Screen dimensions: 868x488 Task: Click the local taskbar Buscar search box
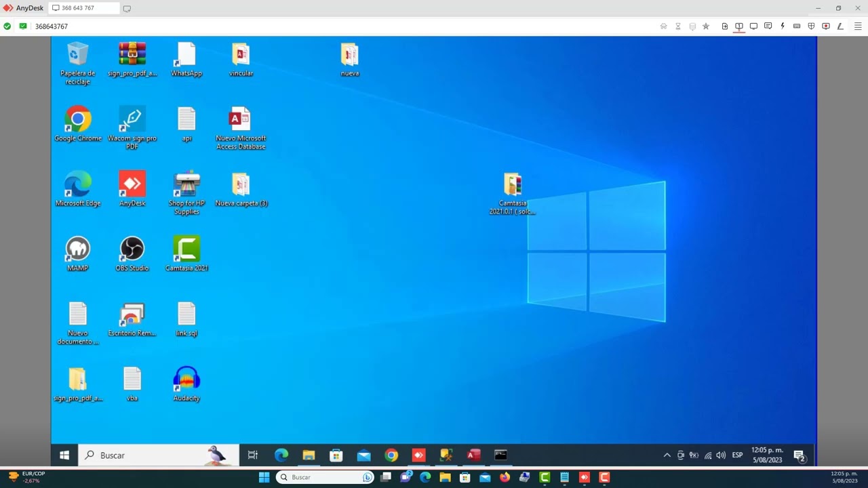[325, 477]
